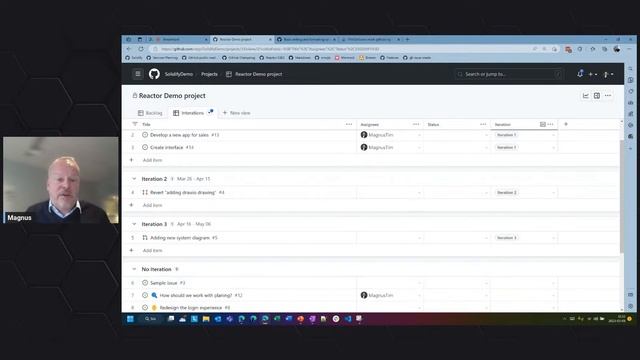Open a new browser tab with plus
Image resolution: width=640 pixels, height=360 pixels.
(407, 40)
